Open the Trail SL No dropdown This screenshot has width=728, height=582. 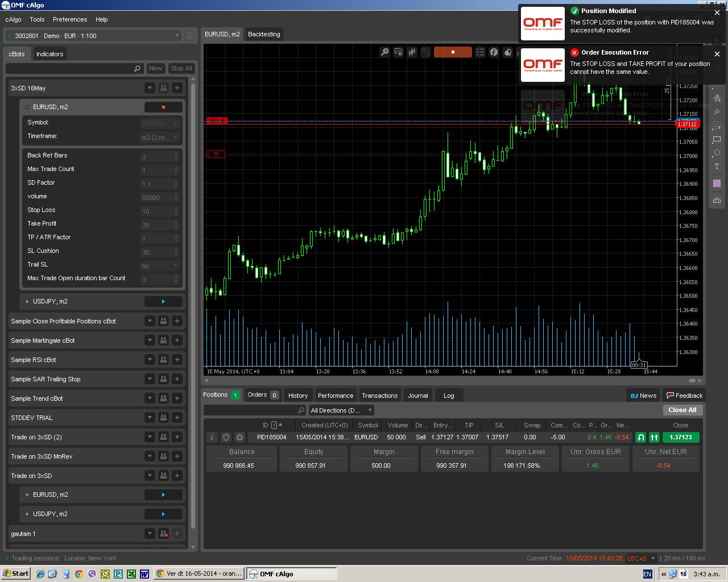tap(160, 265)
